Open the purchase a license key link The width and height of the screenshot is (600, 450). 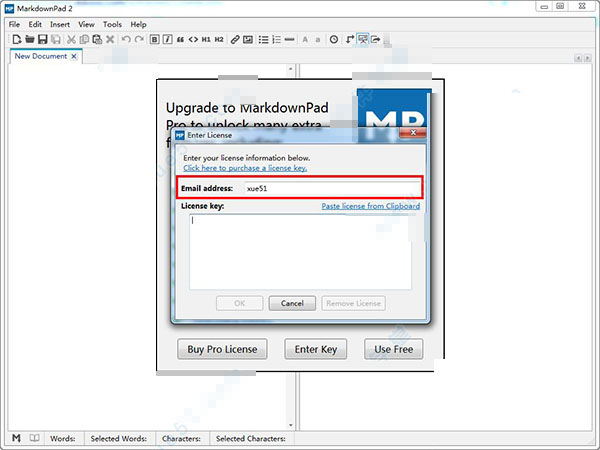tap(245, 168)
